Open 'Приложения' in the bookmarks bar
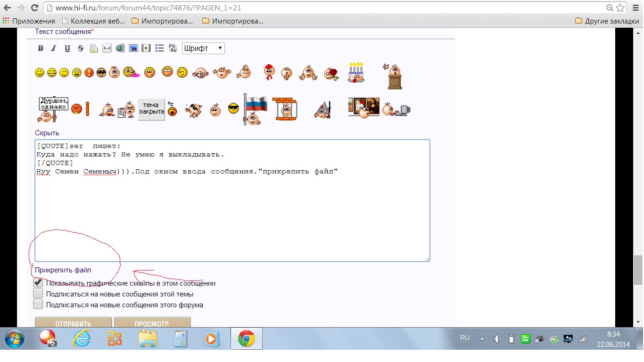This screenshot has width=644, height=362. click(29, 21)
